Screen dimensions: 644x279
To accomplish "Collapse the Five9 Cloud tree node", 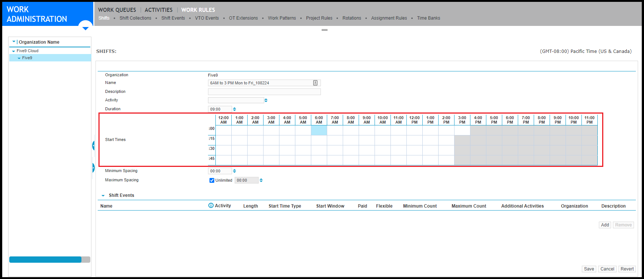I will pos(14,51).
